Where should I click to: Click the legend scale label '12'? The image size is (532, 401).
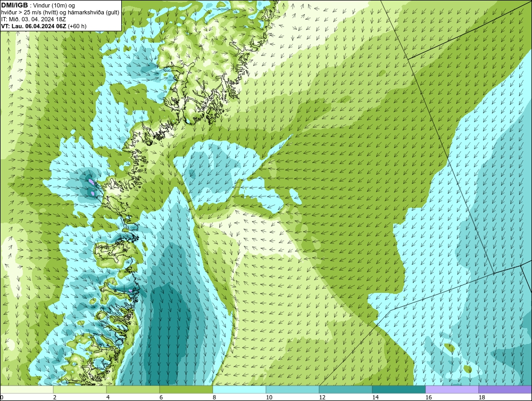(322, 397)
